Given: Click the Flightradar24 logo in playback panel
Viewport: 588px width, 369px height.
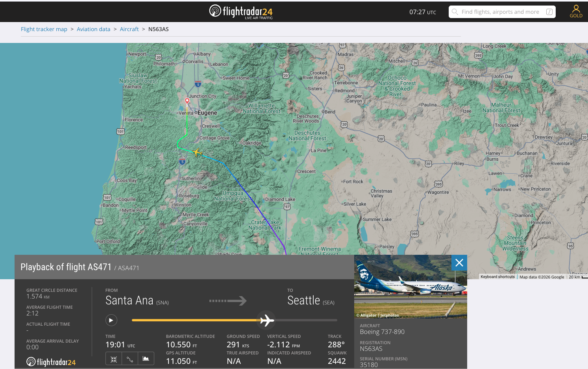Looking at the screenshot, I should point(51,362).
